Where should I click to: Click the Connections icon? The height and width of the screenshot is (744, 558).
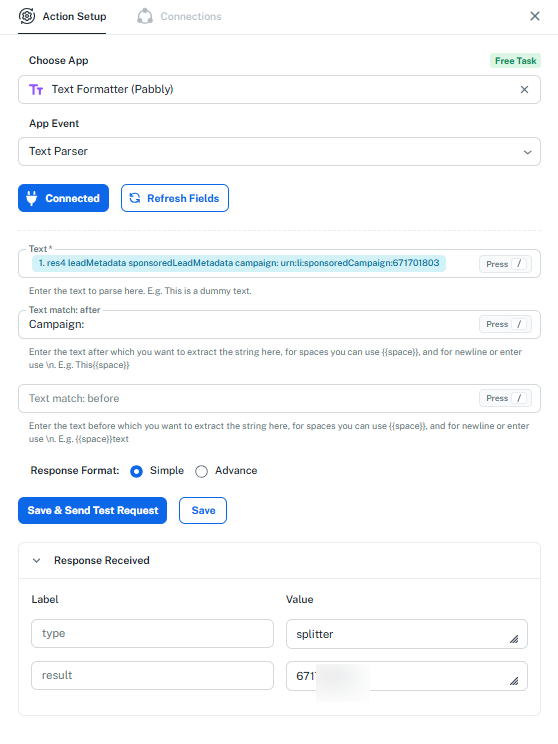tap(145, 16)
